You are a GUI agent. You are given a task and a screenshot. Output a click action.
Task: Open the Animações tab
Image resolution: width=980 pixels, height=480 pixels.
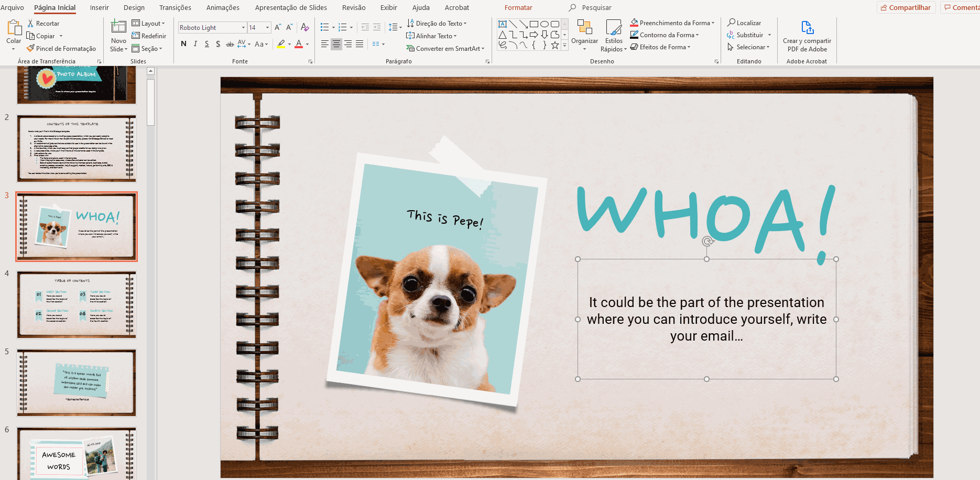223,8
